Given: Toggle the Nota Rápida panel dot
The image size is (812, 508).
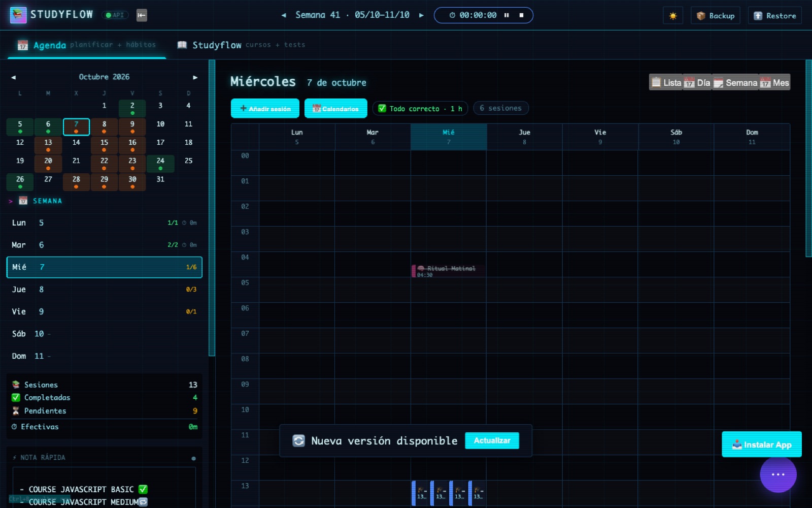Looking at the screenshot, I should (x=193, y=458).
